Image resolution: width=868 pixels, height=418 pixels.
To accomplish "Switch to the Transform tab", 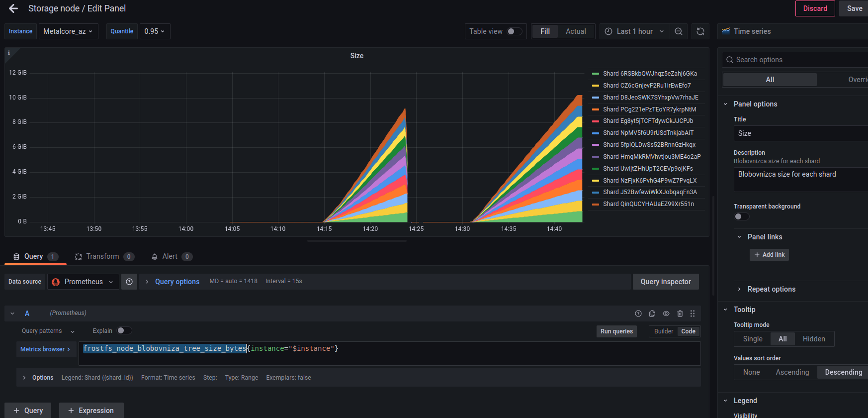I will coord(104,257).
